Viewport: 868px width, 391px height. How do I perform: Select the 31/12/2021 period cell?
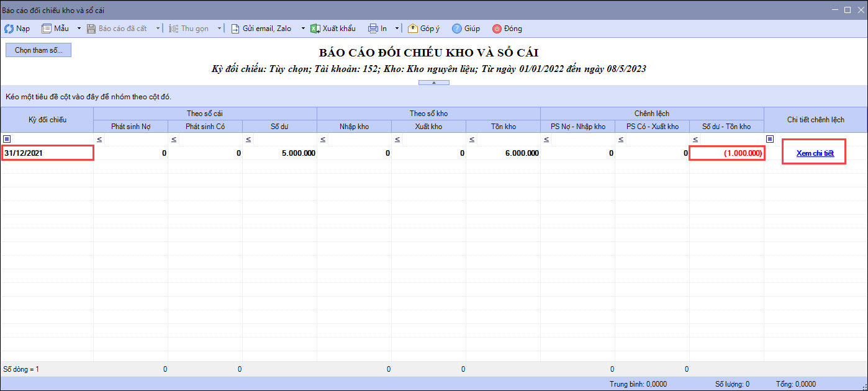click(x=47, y=153)
